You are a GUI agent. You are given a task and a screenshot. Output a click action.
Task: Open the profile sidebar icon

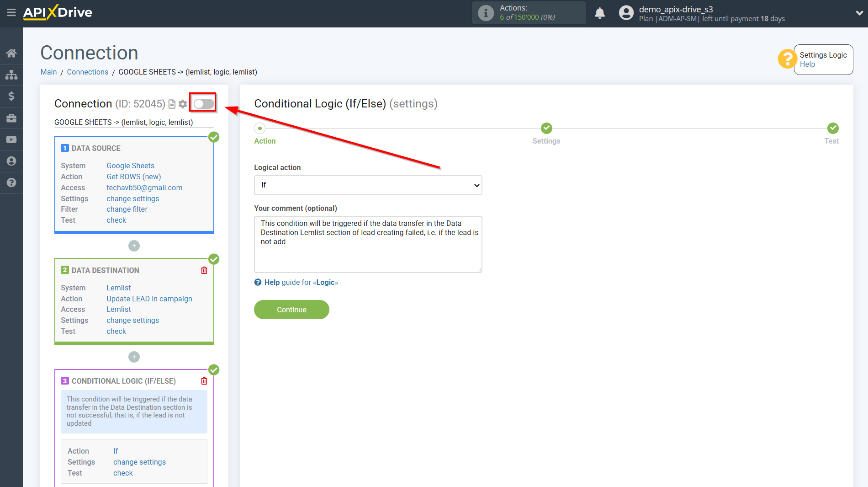[x=11, y=161]
